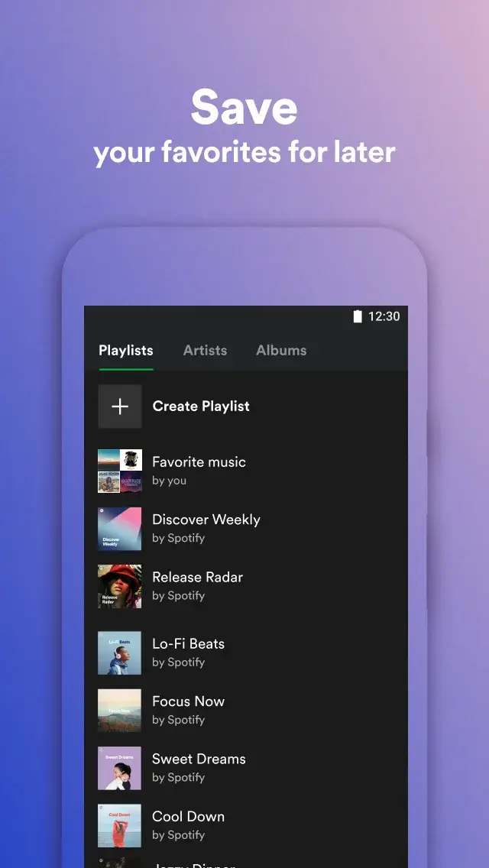
Task: Open the Discover Weekly playlist title
Action: pyautogui.click(x=206, y=520)
